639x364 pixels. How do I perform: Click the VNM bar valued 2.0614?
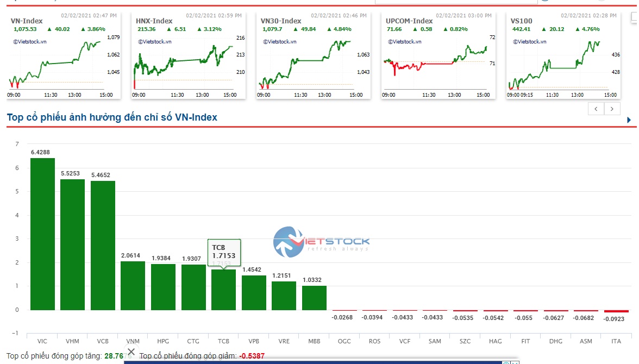[x=133, y=286]
